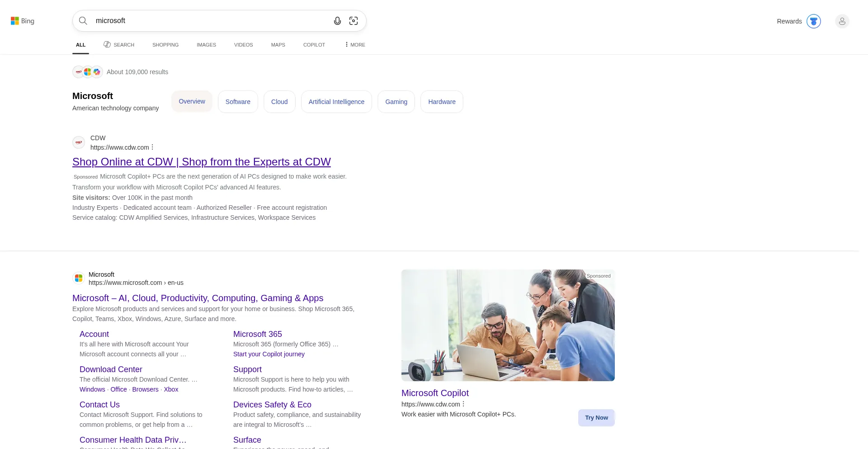The height and width of the screenshot is (449, 868).
Task: Click the https://www.microsoft.com › en-us URL
Action: pyautogui.click(x=136, y=283)
